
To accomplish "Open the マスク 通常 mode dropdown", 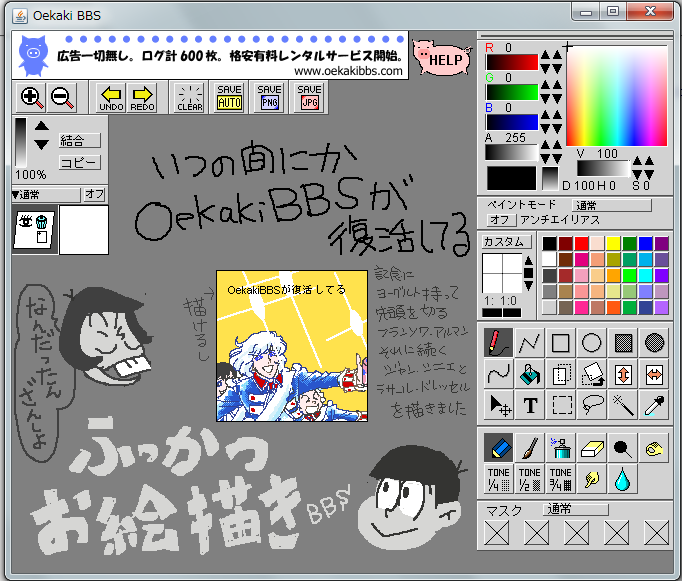I will click(x=576, y=509).
